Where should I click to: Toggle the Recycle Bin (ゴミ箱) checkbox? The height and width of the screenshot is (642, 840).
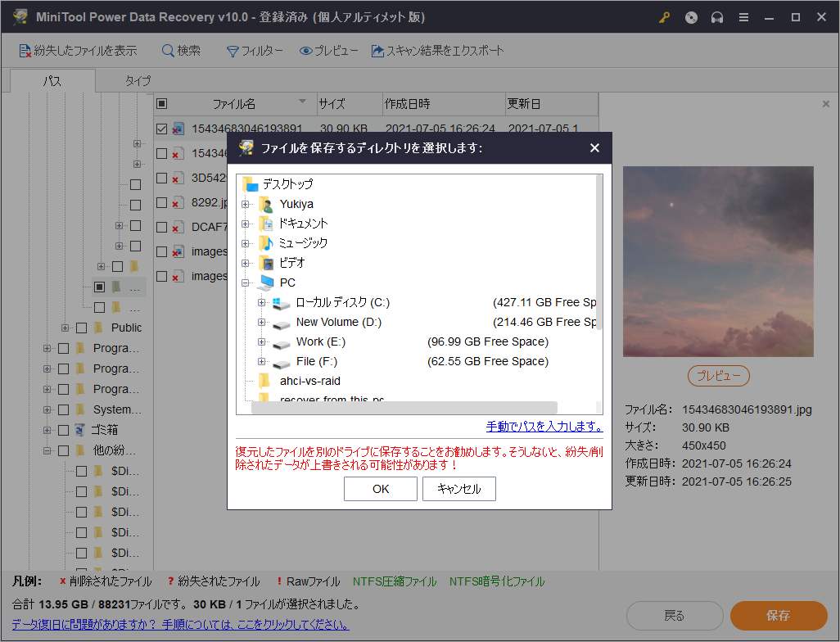pos(63,429)
